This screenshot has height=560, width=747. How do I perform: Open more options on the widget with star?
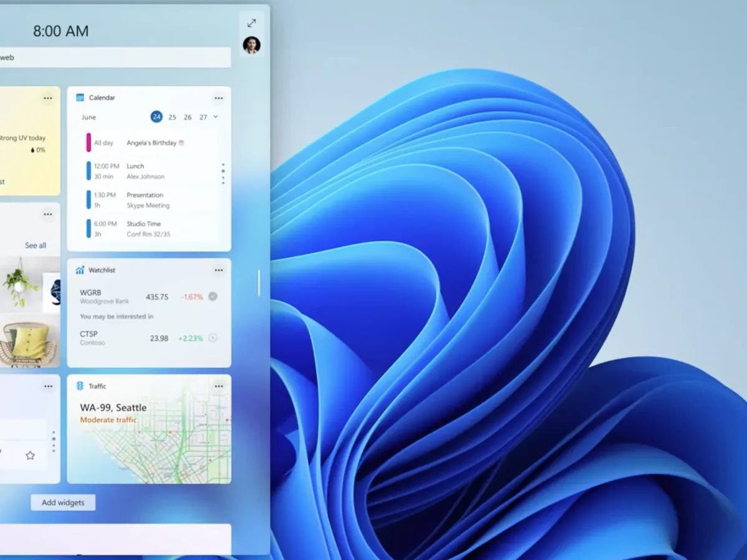pos(48,386)
